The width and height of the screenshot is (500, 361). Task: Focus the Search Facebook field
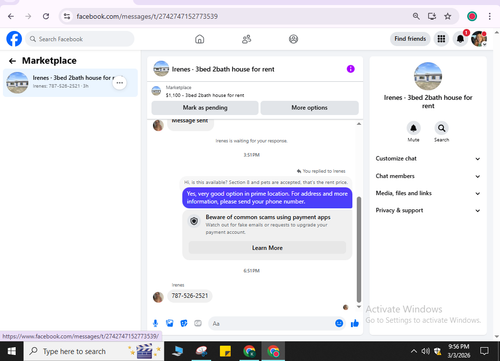(x=80, y=39)
